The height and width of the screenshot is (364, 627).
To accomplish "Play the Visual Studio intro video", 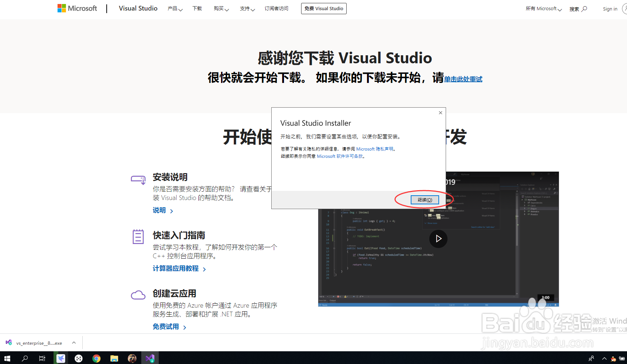I will pyautogui.click(x=438, y=239).
